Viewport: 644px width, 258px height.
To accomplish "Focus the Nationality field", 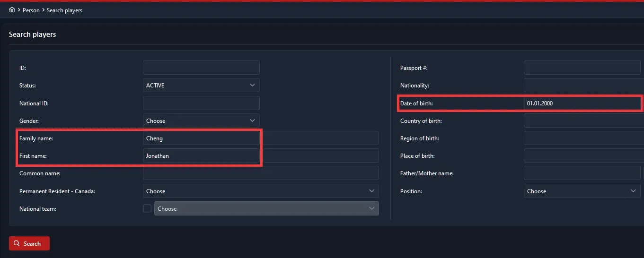I will point(582,86).
